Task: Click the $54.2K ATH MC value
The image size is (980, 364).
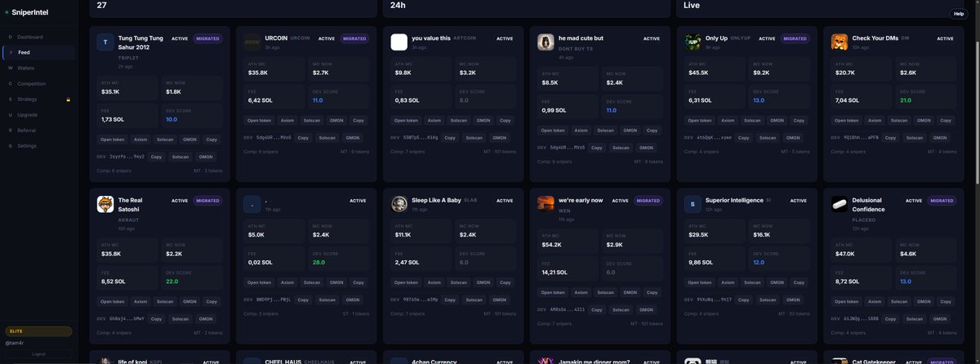Action: pos(551,244)
